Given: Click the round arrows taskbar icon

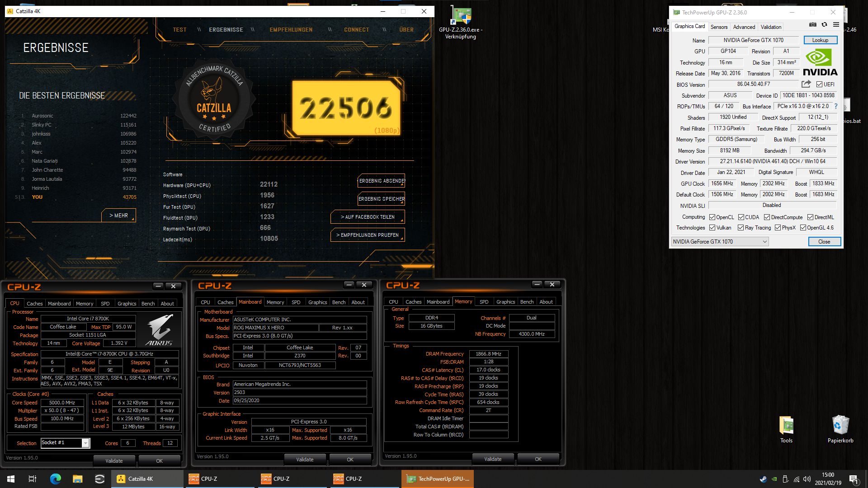Looking at the screenshot, I should 100,479.
